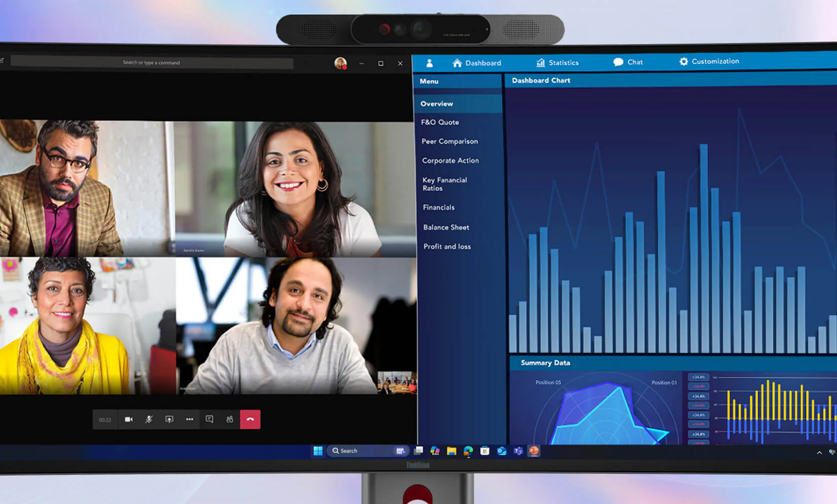
Task: Turn off the camera in the call
Action: click(x=129, y=419)
